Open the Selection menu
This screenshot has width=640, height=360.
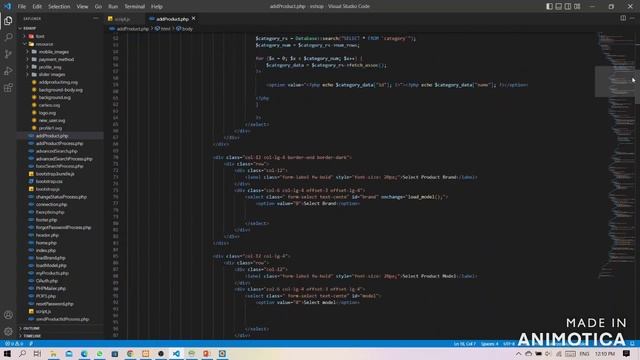point(59,7)
